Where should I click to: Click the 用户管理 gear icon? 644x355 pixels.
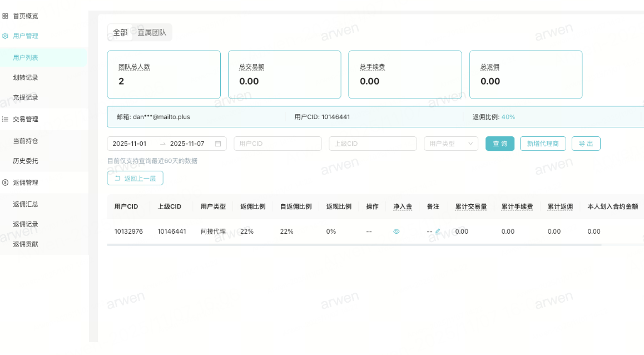pos(5,36)
